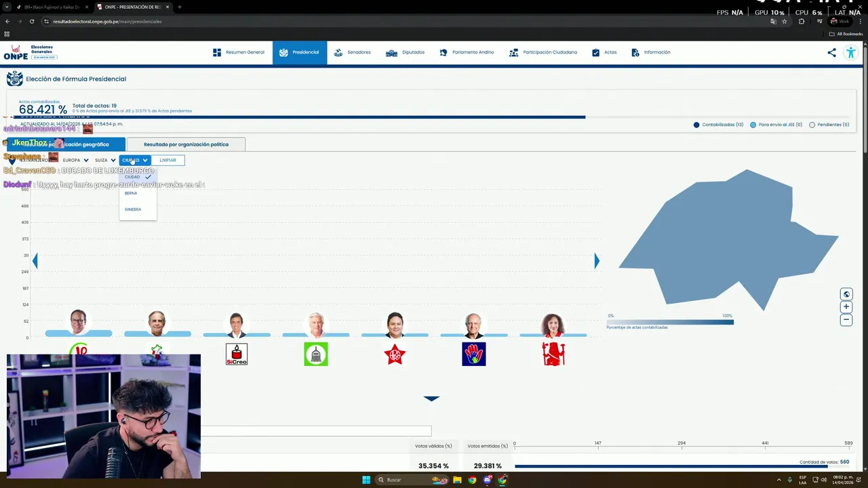868x488 pixels.
Task: Collapse the CIUDAD dropdown
Action: pyautogui.click(x=135, y=161)
